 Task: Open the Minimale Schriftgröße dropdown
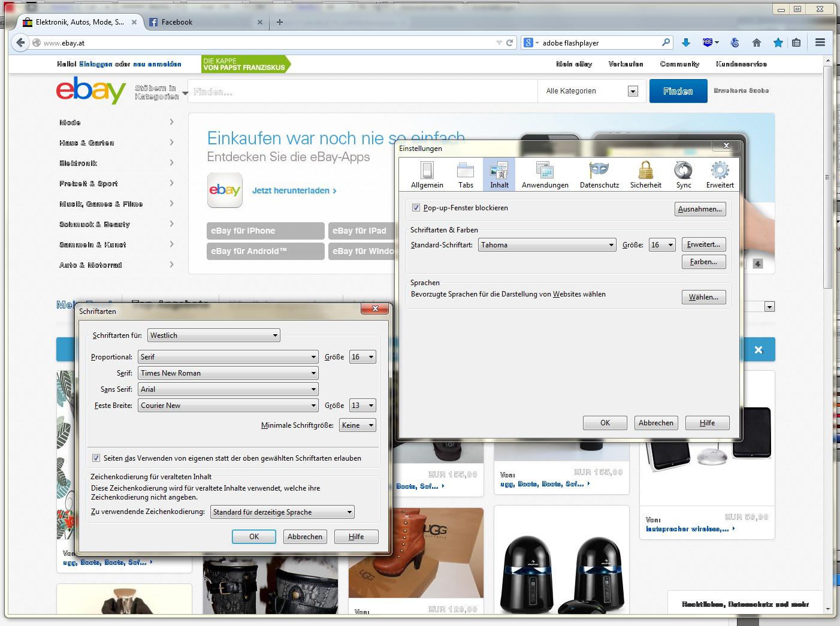(358, 425)
